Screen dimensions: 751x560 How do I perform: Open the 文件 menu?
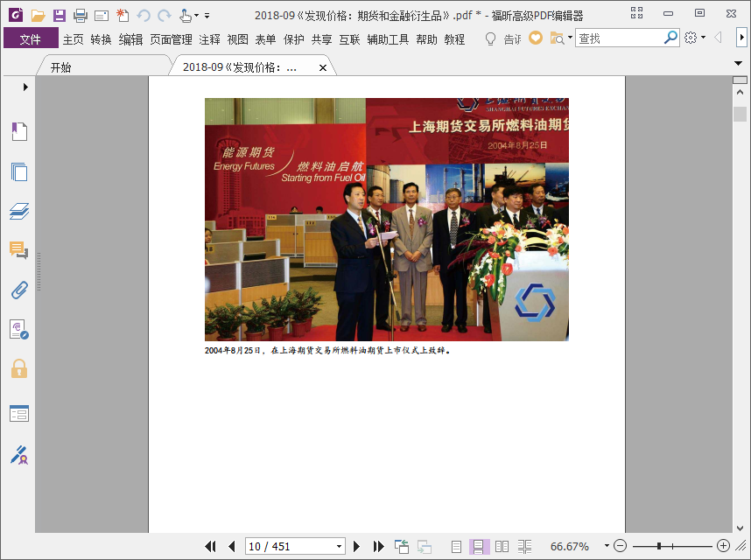click(31, 38)
